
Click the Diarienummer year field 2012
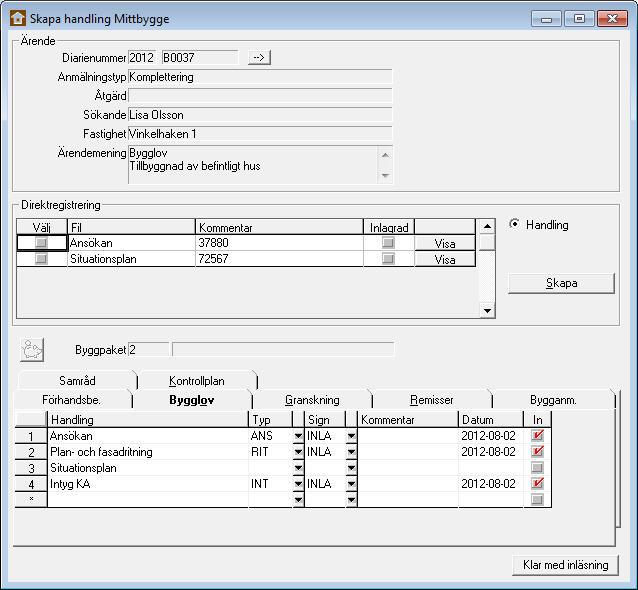pos(142,57)
